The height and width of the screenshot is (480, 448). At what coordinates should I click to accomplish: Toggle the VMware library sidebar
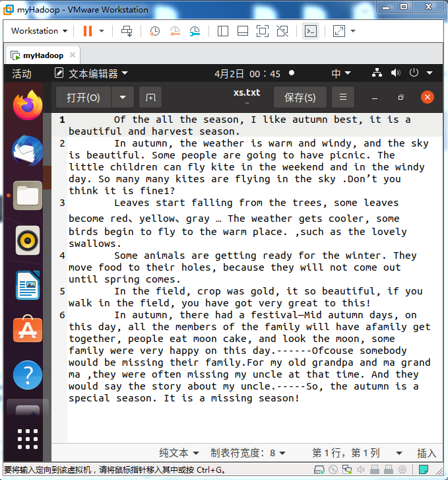tap(223, 31)
